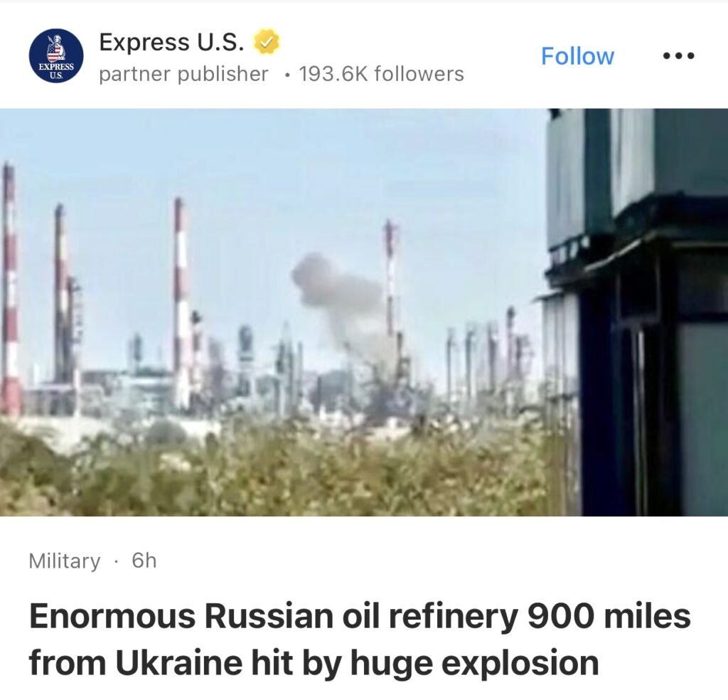Viewport: 728px width, 700px height.
Task: Show post options via the ellipsis
Action: [678, 55]
